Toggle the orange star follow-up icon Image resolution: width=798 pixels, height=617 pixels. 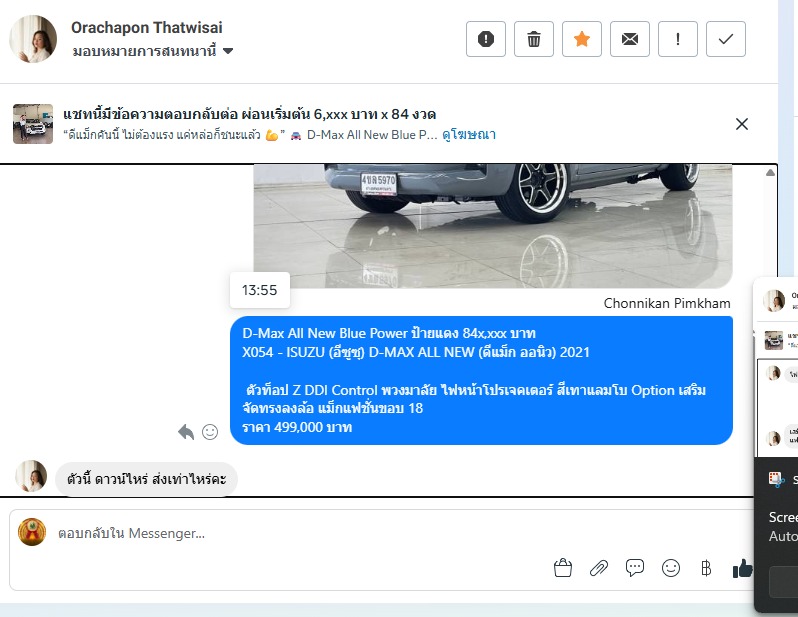click(582, 39)
